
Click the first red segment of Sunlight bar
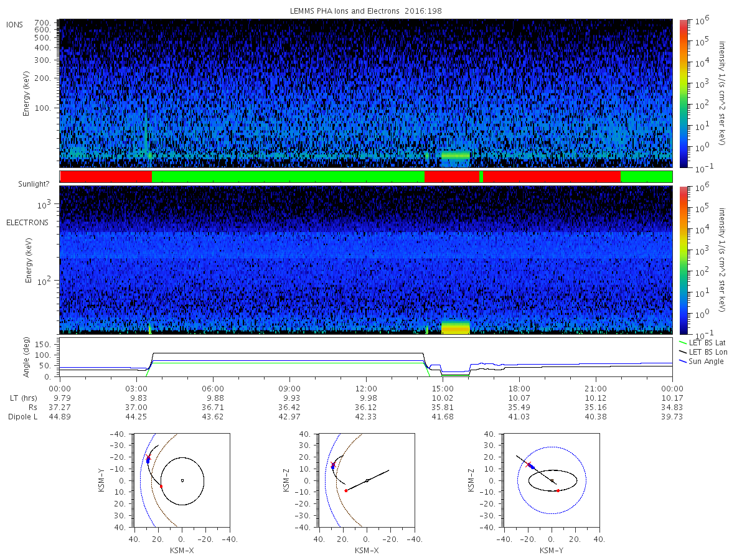(x=106, y=177)
